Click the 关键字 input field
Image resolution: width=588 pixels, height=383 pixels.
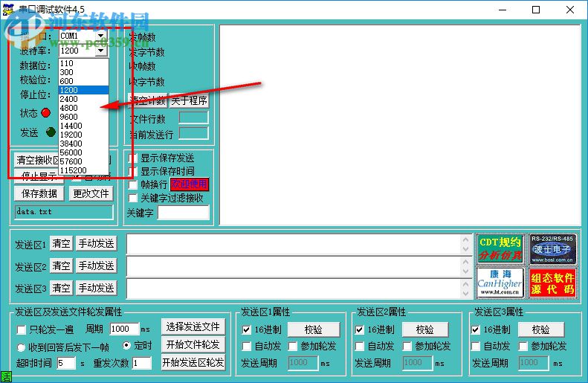(184, 212)
